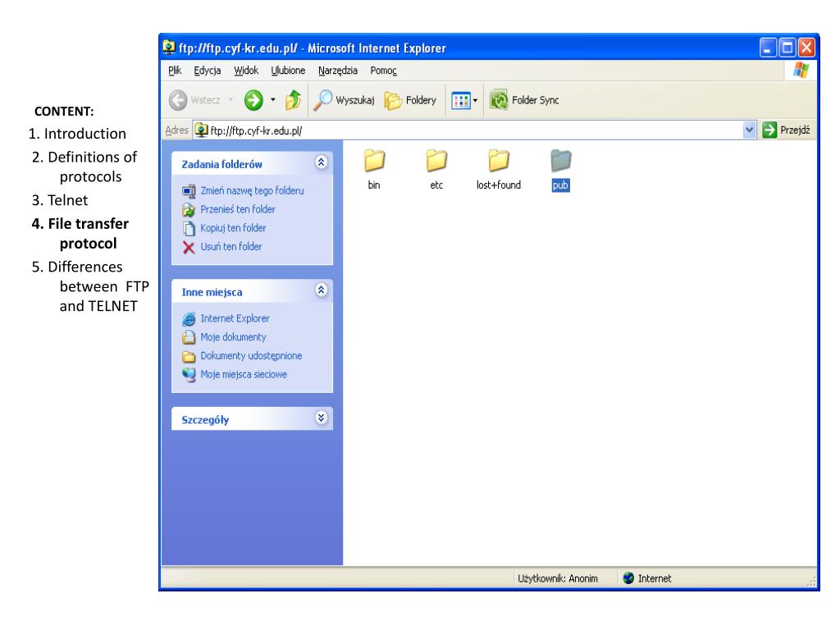Open the Plik menu

[175, 71]
